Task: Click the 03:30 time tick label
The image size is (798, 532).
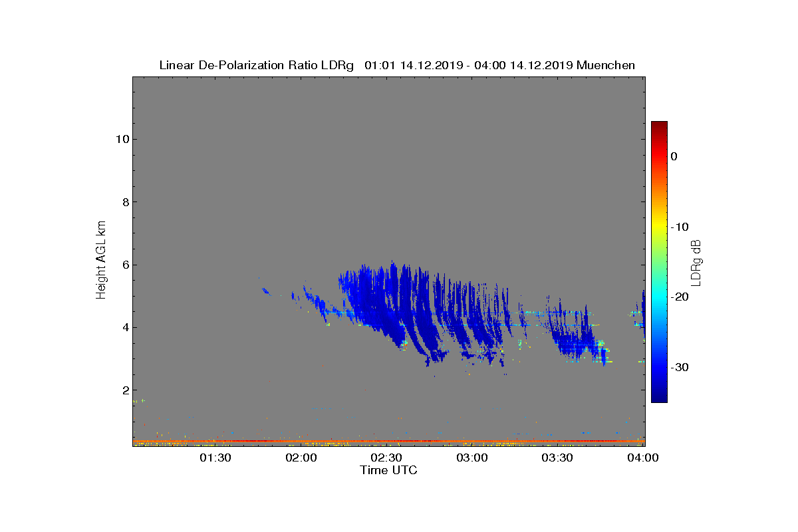Action: pos(559,458)
